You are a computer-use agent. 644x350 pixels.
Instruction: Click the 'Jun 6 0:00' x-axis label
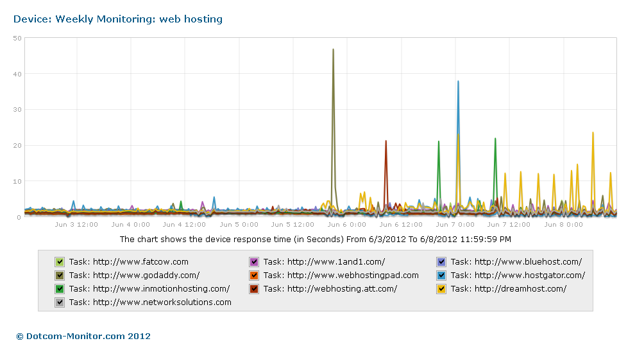coord(346,225)
